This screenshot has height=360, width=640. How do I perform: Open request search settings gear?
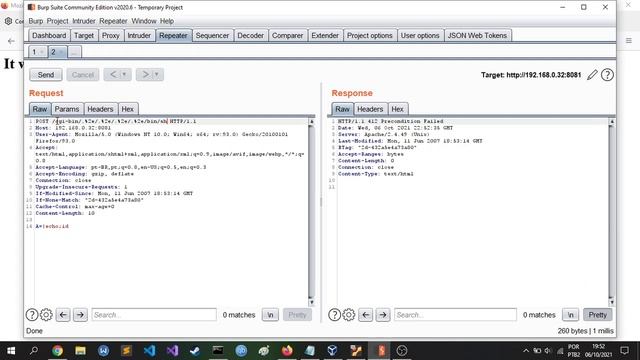pos(46,315)
